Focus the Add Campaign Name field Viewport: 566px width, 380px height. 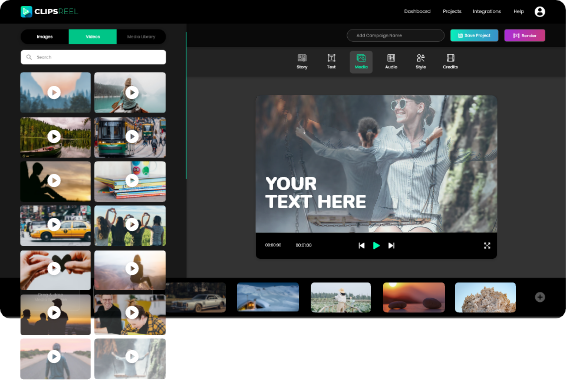pyautogui.click(x=396, y=35)
